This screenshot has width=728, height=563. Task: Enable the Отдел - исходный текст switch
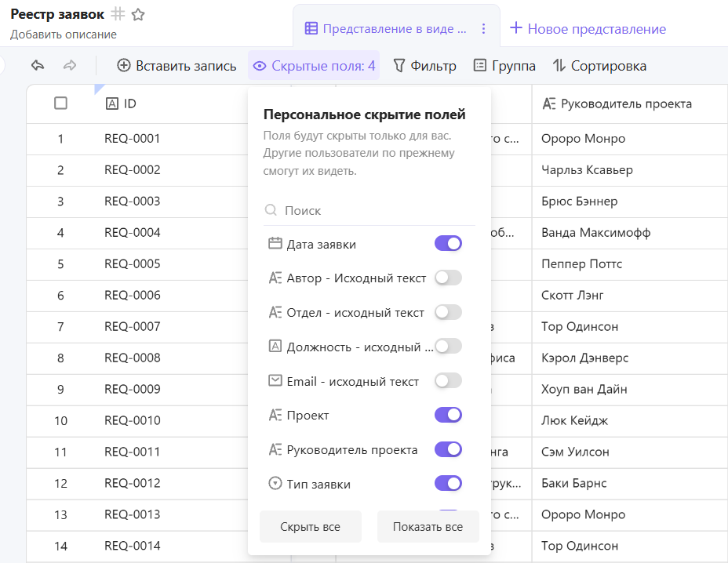[448, 312]
